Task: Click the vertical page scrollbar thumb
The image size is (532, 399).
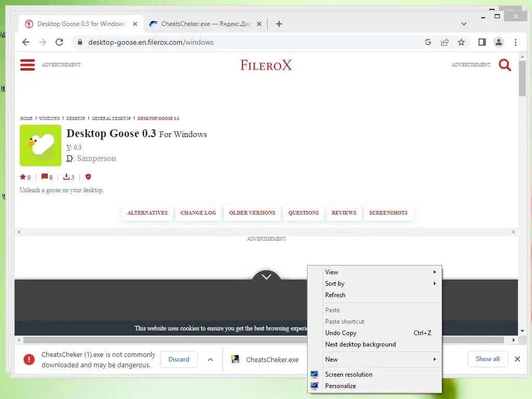Action: [523, 78]
